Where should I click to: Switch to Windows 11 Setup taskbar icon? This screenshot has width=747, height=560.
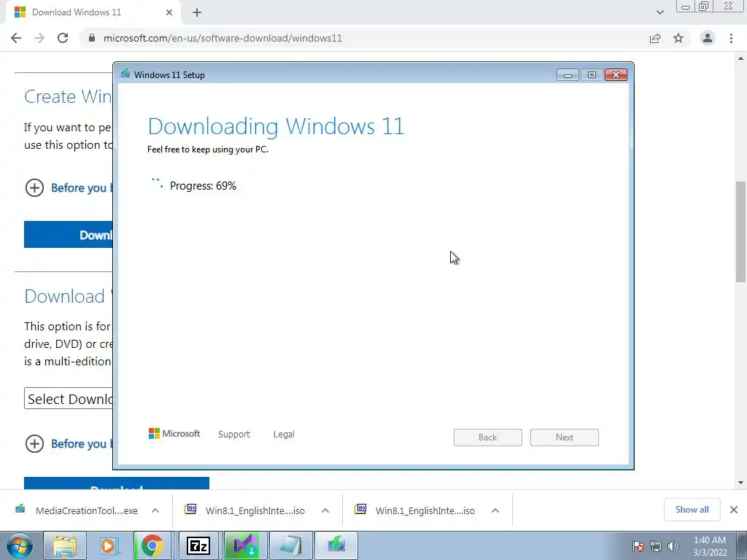coord(336,545)
